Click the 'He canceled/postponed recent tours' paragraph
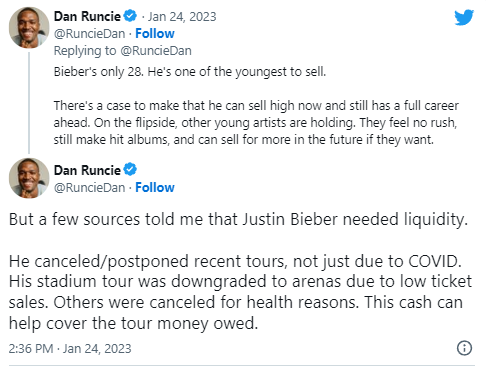This screenshot has width=486, height=369. coord(240,292)
